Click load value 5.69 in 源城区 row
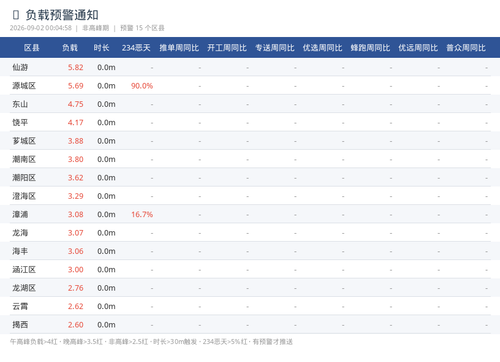This screenshot has height=362, width=500. (x=76, y=86)
